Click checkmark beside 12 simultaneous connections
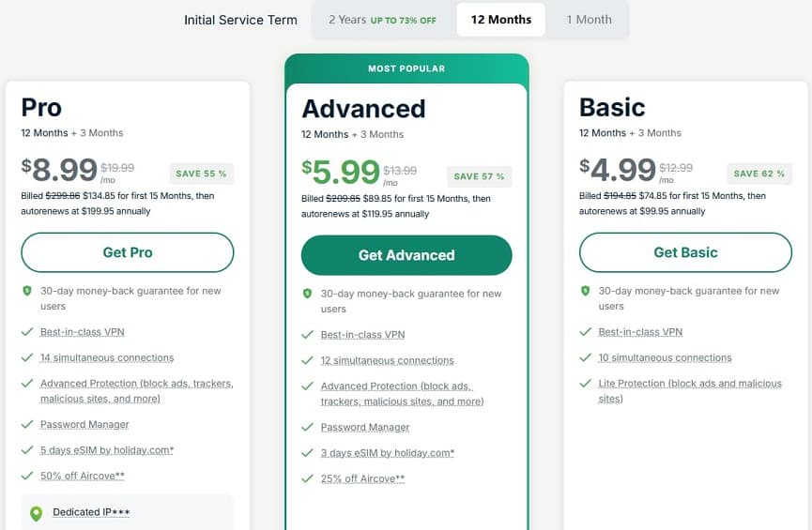 pos(307,360)
